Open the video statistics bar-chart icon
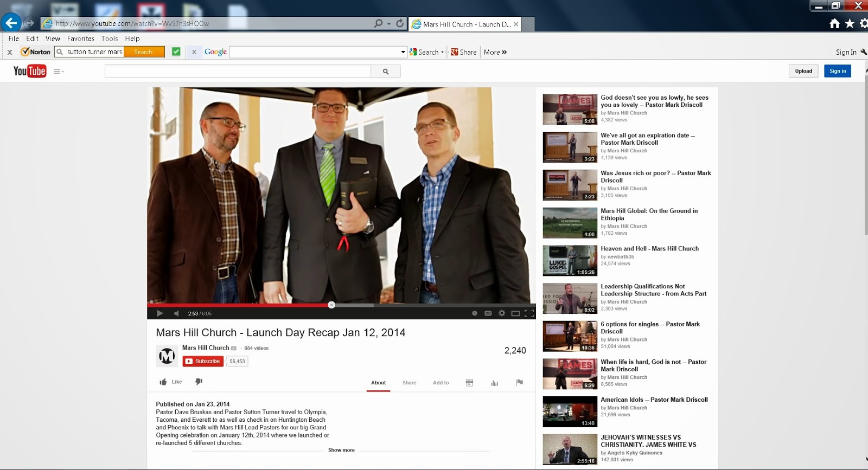868x470 pixels. click(494, 383)
